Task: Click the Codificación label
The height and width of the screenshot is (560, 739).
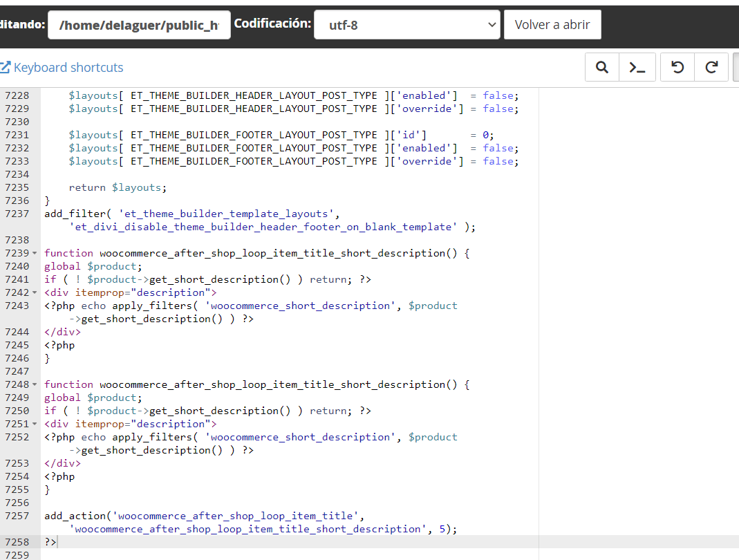Action: pyautogui.click(x=272, y=24)
